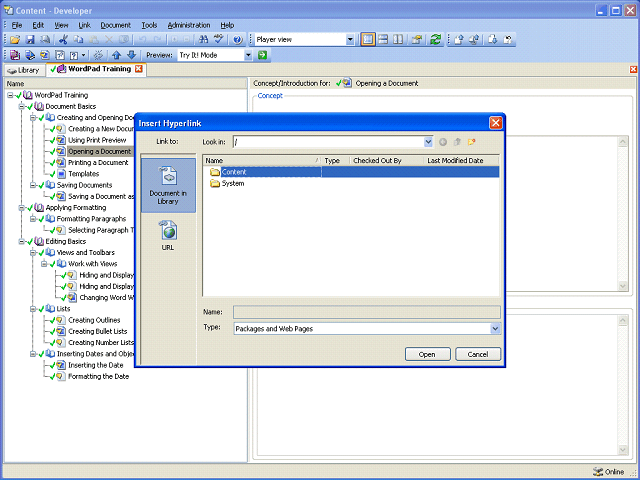Select Printing a Document tree item
The image size is (640, 480).
[98, 163]
